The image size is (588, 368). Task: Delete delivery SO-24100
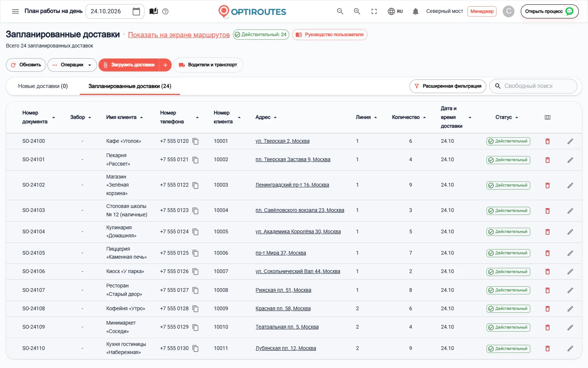click(x=548, y=141)
